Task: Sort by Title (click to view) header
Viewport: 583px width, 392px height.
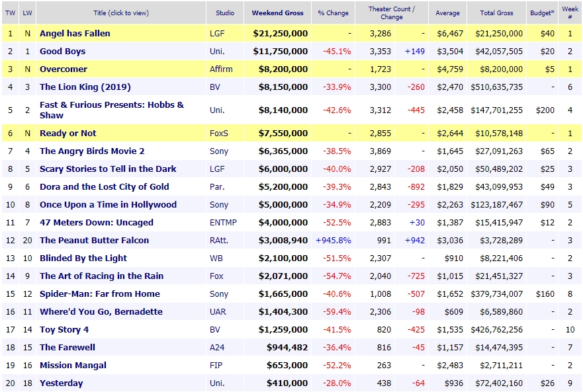Action: tap(121, 13)
